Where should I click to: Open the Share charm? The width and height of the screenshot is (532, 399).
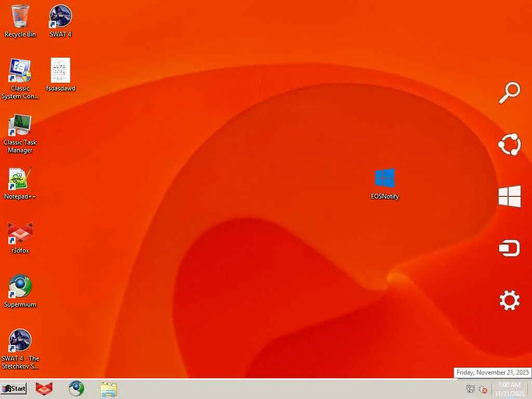(510, 144)
